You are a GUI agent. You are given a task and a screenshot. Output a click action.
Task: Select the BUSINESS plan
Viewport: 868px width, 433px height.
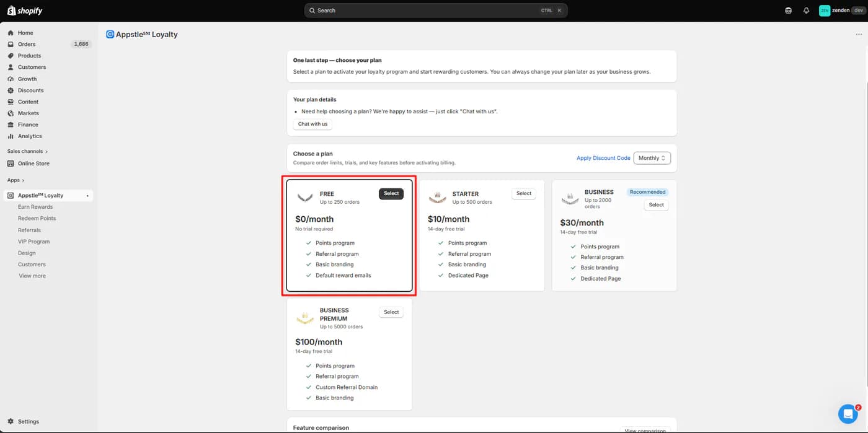click(657, 204)
